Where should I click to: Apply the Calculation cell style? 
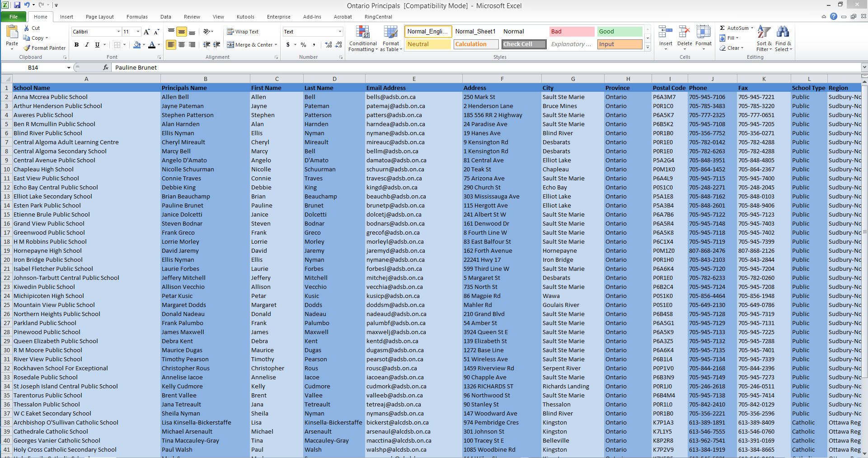click(x=475, y=44)
